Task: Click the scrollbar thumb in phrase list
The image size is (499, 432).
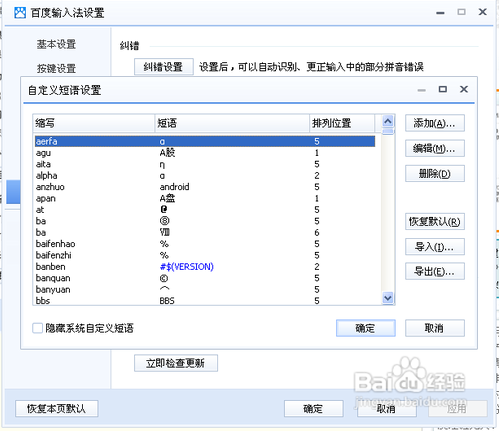Action: [388, 131]
